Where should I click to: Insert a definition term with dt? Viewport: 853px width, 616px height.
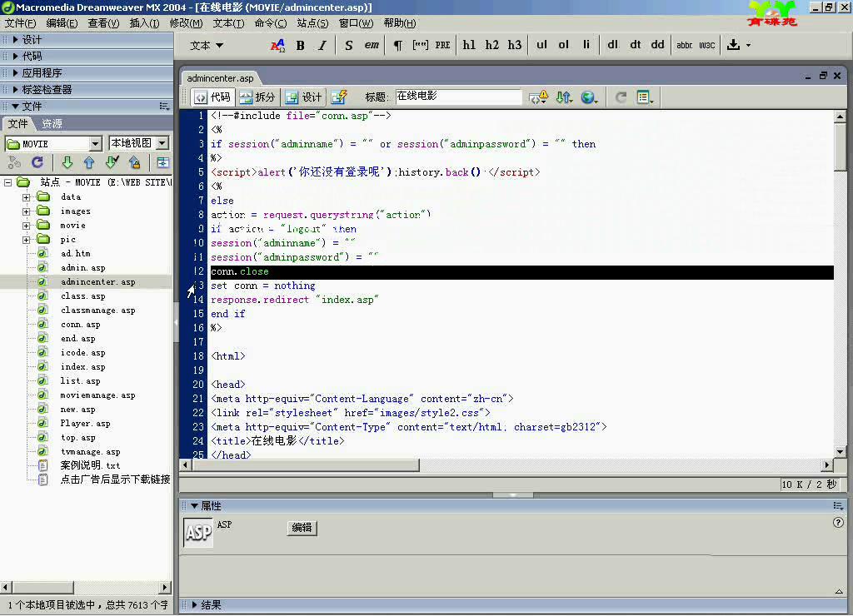[x=635, y=45]
